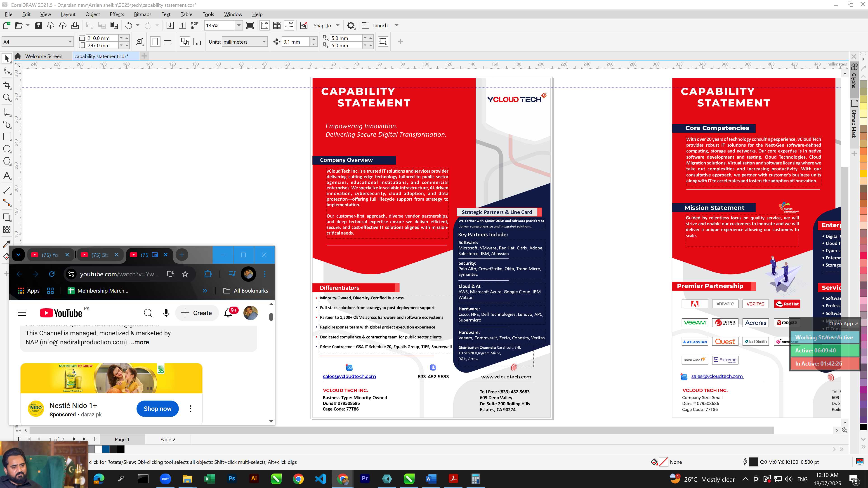Image resolution: width=868 pixels, height=488 pixels.
Task: Click YouTube Create button
Action: click(197, 313)
